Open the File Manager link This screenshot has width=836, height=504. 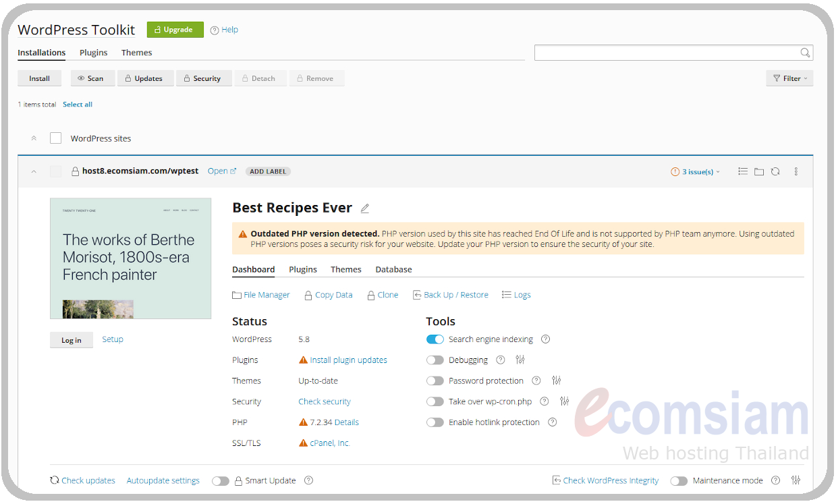click(261, 295)
